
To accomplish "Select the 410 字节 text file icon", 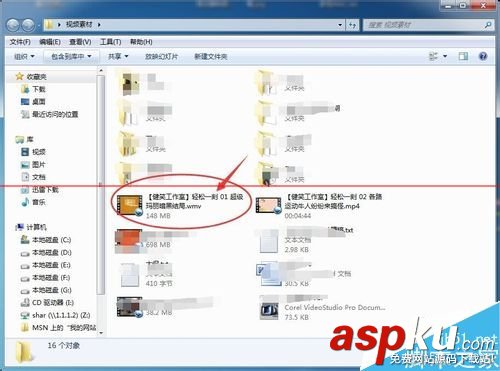I will pyautogui.click(x=130, y=274).
